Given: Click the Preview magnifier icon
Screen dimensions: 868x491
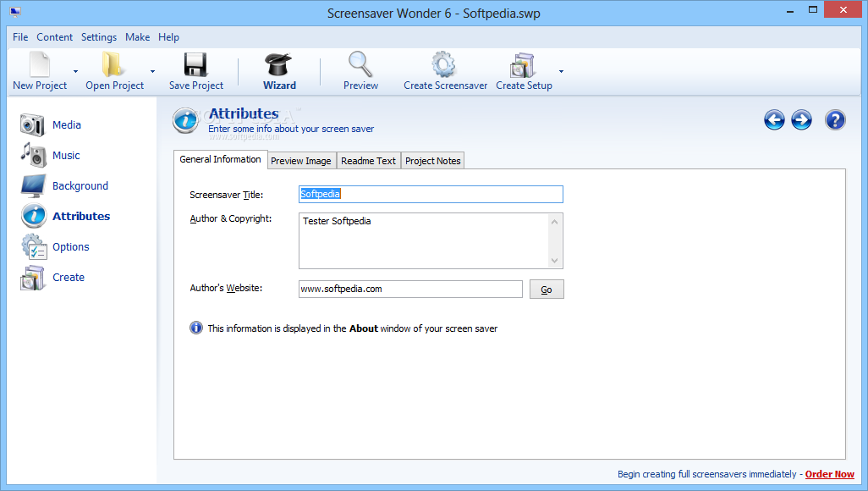Looking at the screenshot, I should coord(360,64).
